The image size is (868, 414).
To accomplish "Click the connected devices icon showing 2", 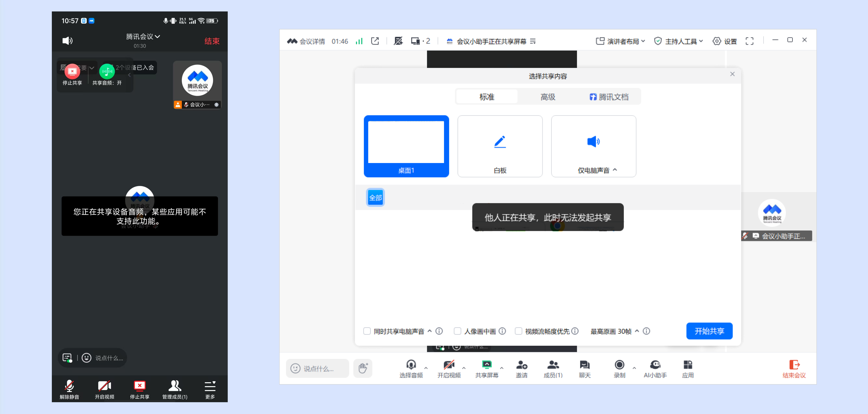I will pyautogui.click(x=420, y=41).
